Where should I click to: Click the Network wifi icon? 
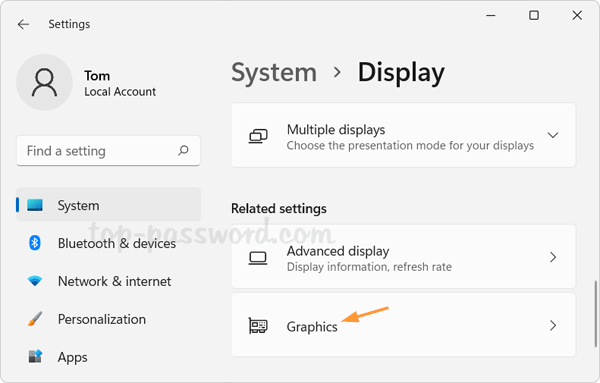coord(35,281)
